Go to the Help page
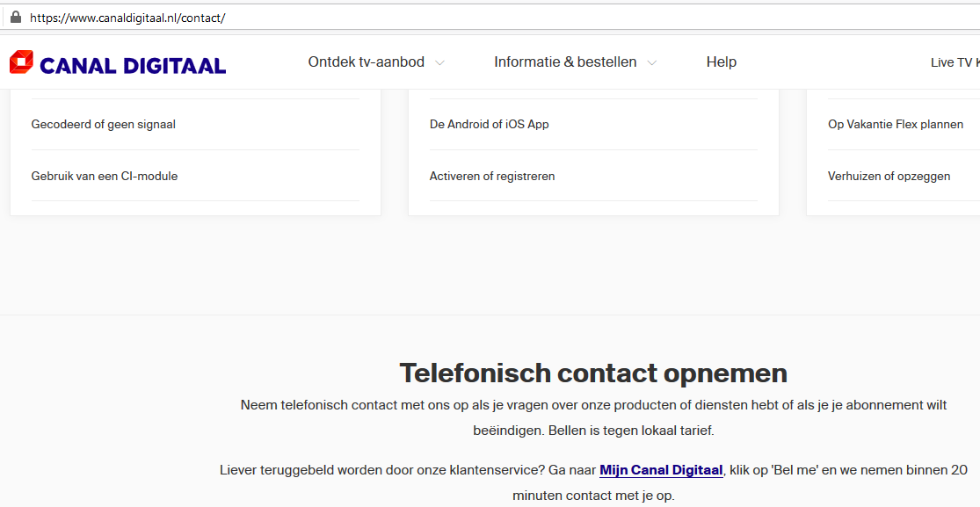Viewport: 980px width, 507px height. [721, 62]
